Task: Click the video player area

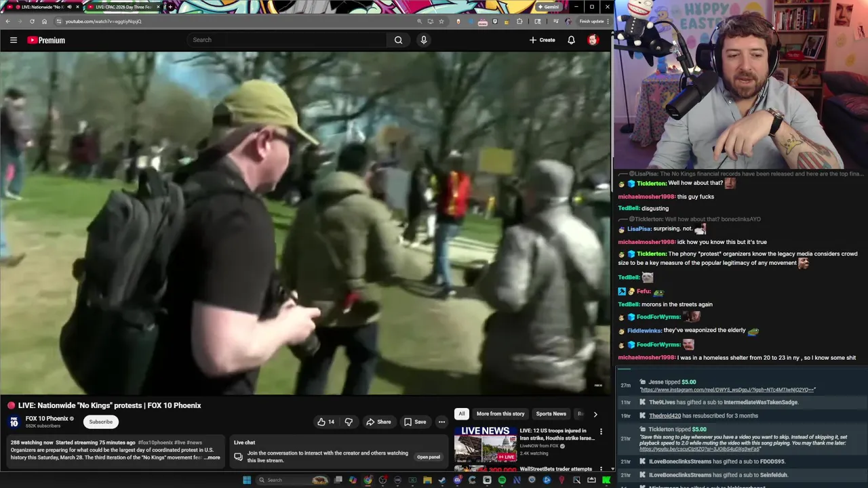Action: pyautogui.click(x=304, y=222)
